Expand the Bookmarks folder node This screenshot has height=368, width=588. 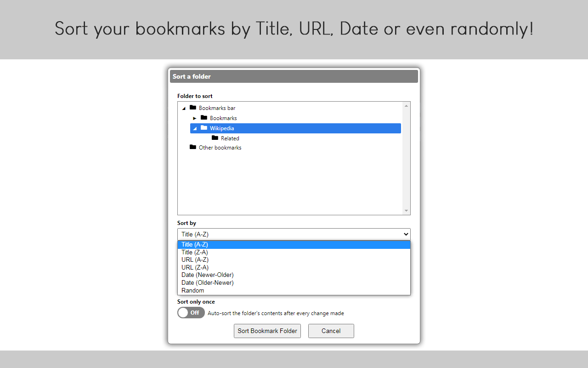click(x=194, y=118)
